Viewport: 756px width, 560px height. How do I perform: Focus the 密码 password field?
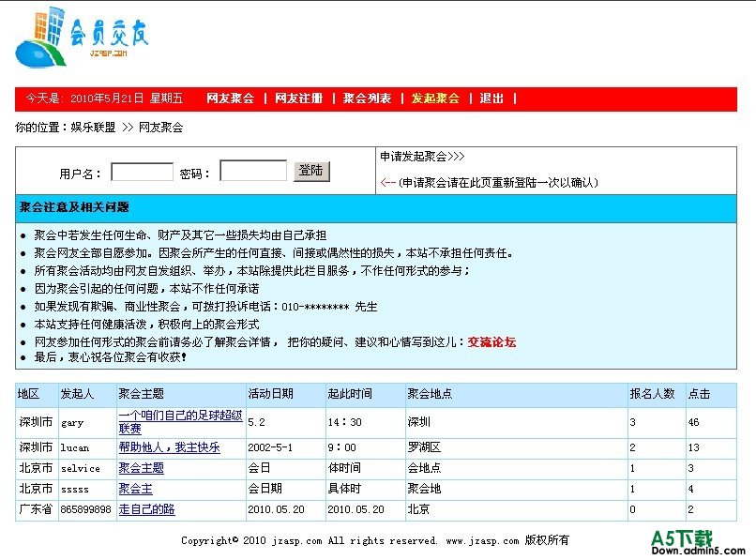(253, 172)
